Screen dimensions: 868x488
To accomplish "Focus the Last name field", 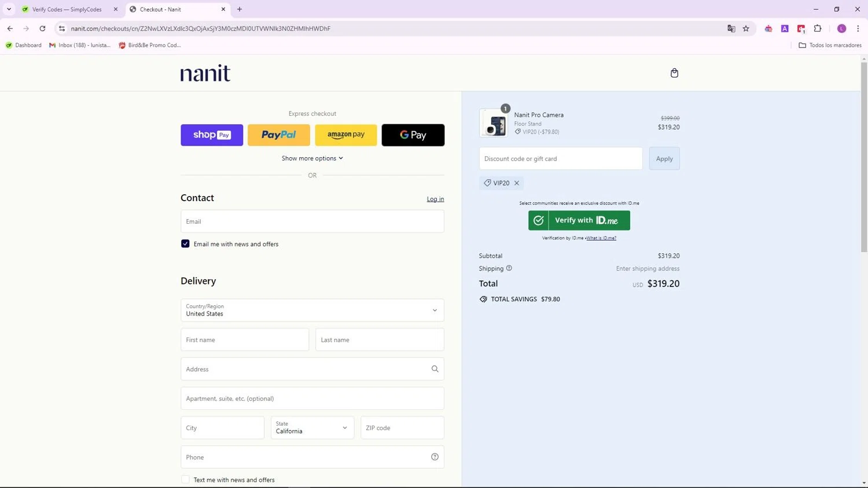I will (x=380, y=339).
